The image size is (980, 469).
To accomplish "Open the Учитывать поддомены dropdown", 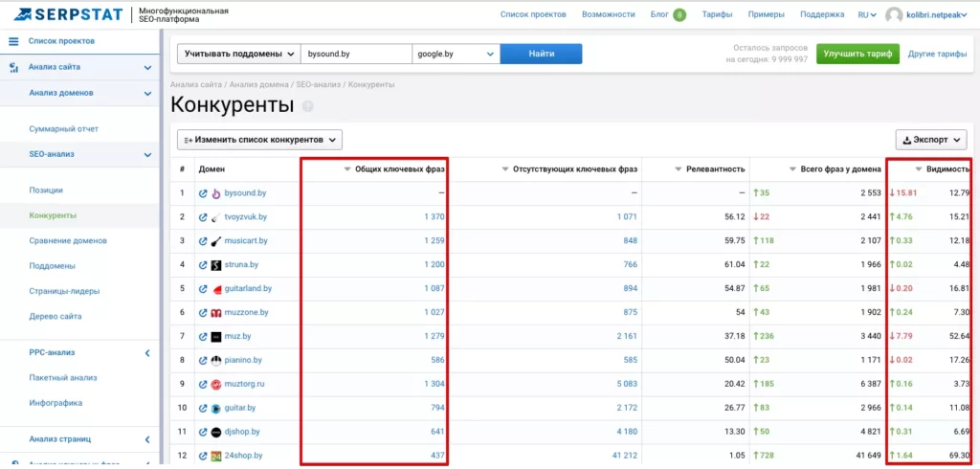I will click(238, 54).
